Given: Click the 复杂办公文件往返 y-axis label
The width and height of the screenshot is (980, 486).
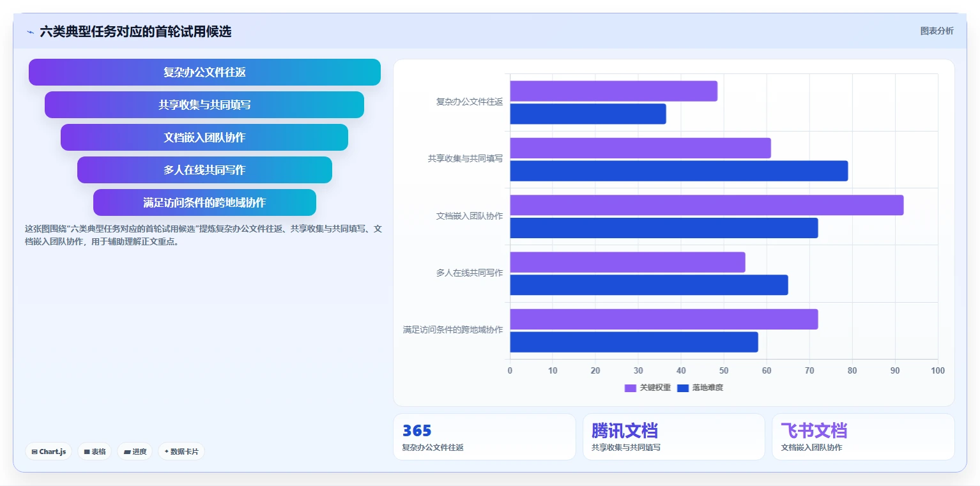Looking at the screenshot, I should point(470,102).
